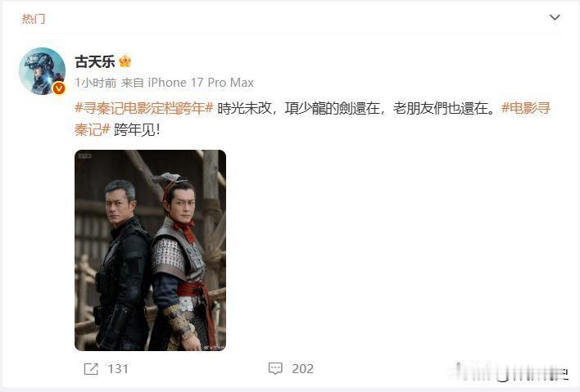The image size is (580, 392).
Task: Click the small tag at image's top-left corner
Action: 85,156
